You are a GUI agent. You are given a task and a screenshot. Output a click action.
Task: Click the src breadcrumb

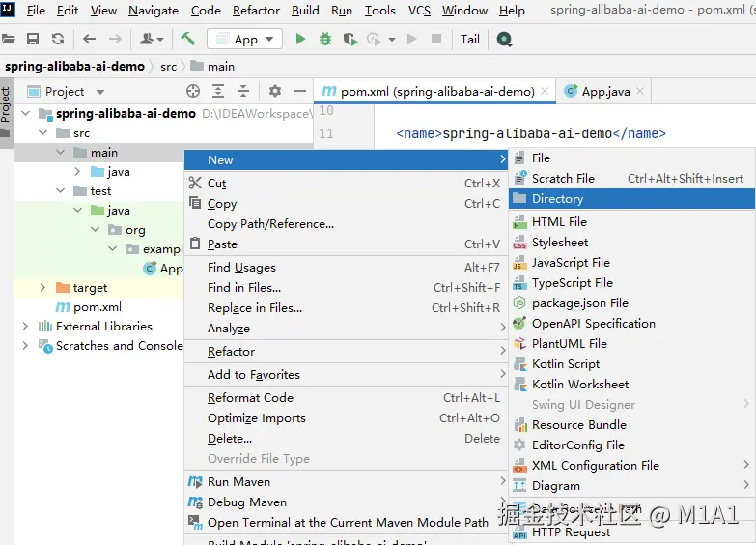coord(169,67)
